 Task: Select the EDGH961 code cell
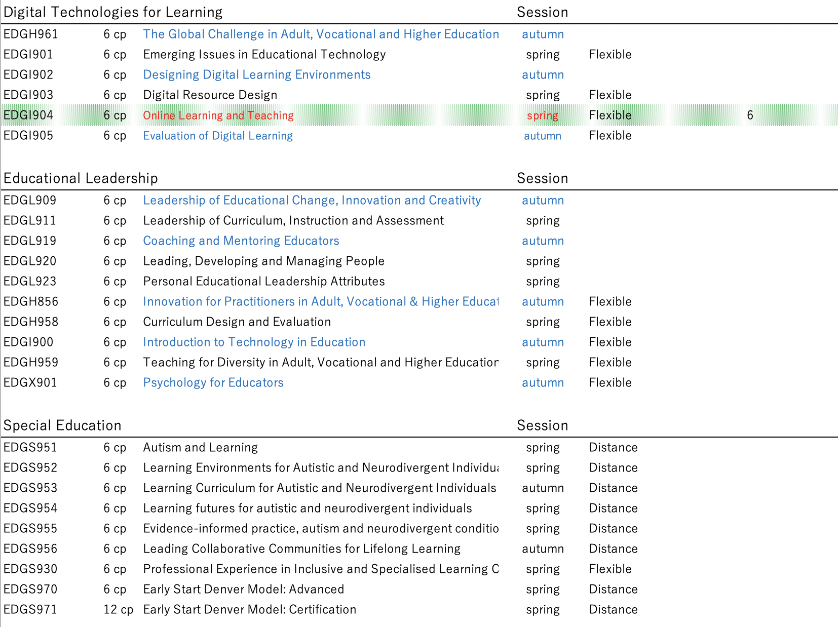coord(31,34)
